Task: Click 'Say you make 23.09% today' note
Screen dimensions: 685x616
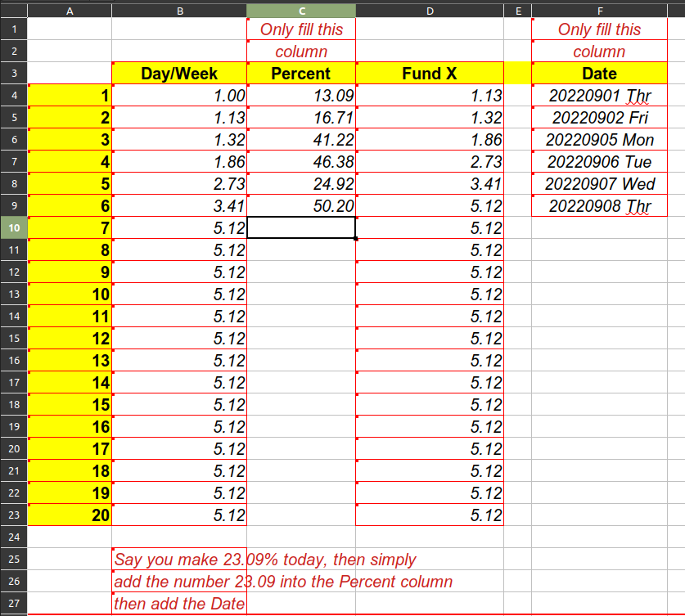Action: [264, 560]
